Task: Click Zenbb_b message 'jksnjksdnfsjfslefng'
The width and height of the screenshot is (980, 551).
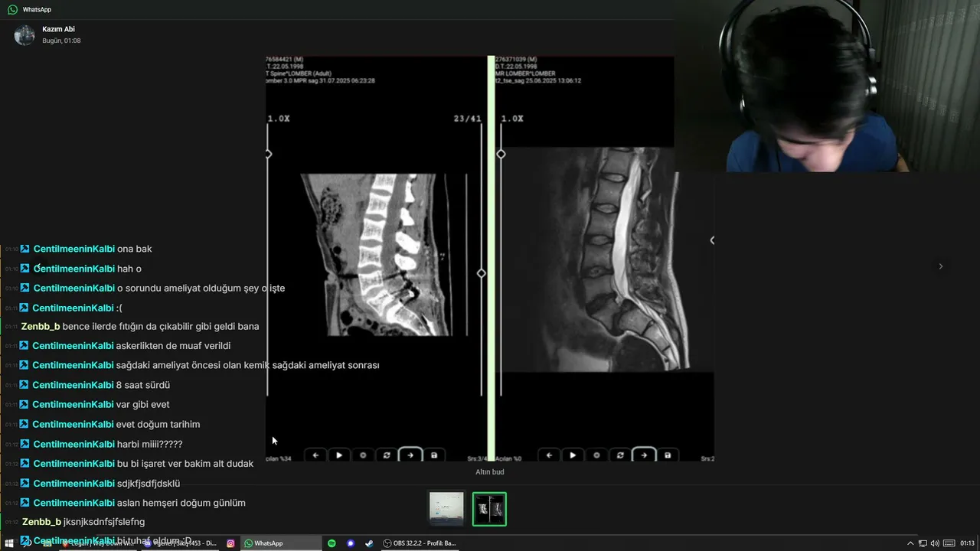Action: [x=104, y=522]
